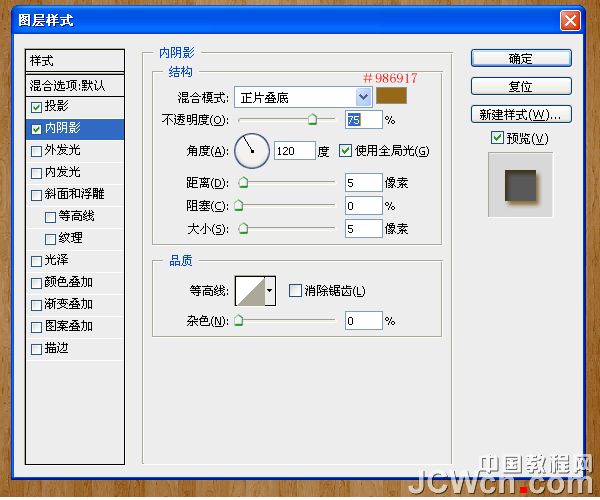This screenshot has width=600, height=500.
Task: Click the contour curve thumbnail
Action: coord(250,291)
